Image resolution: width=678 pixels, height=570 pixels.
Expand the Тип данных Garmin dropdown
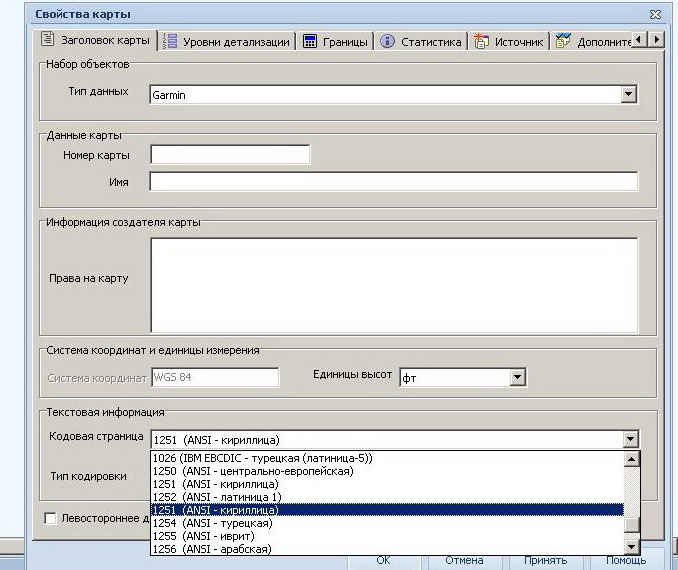coord(628,95)
